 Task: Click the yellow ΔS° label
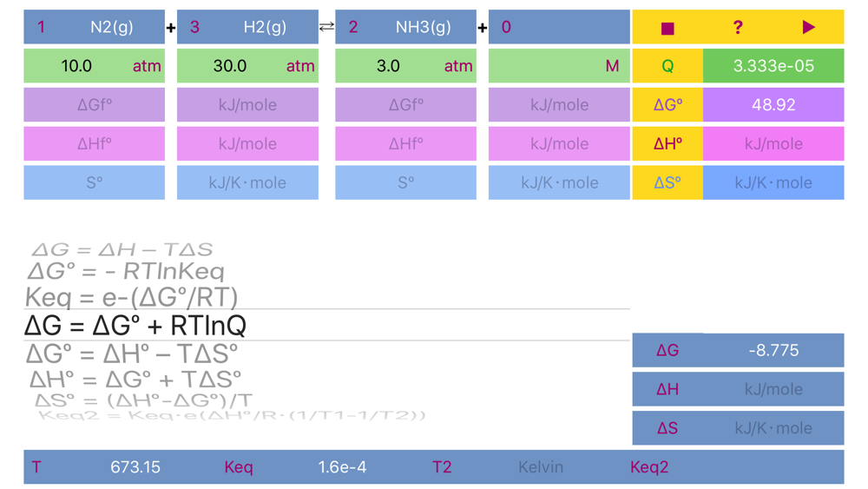(667, 182)
